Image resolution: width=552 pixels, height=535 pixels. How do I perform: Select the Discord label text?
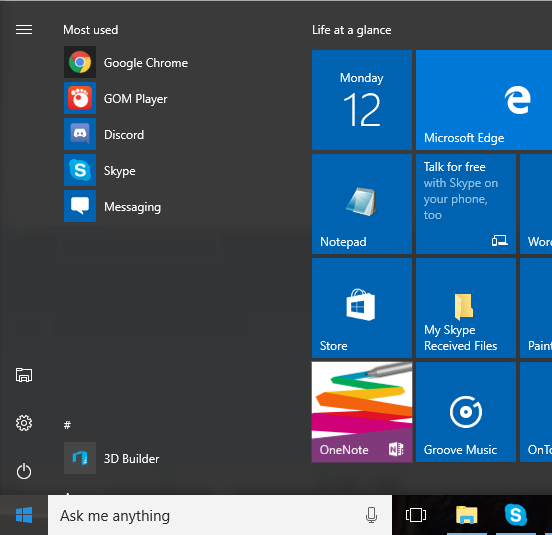tap(124, 135)
